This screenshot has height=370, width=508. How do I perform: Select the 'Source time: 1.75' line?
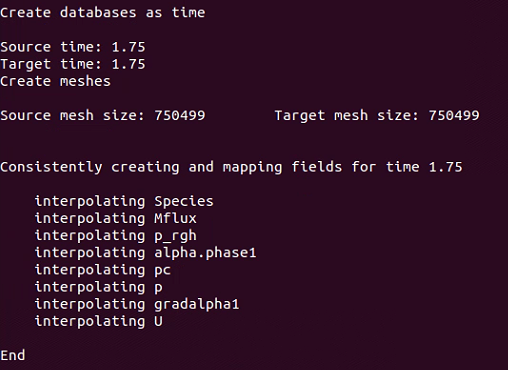point(73,47)
